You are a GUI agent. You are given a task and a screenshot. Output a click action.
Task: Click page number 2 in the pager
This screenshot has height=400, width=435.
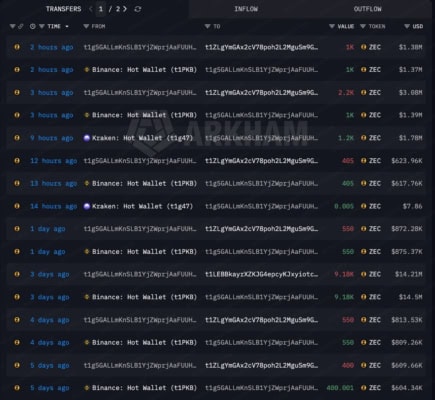click(118, 9)
